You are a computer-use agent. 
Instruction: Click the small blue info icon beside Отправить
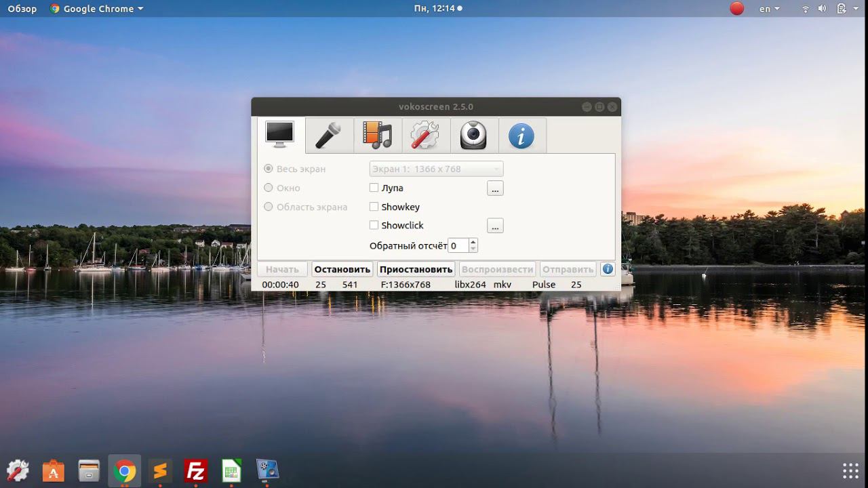pyautogui.click(x=608, y=269)
